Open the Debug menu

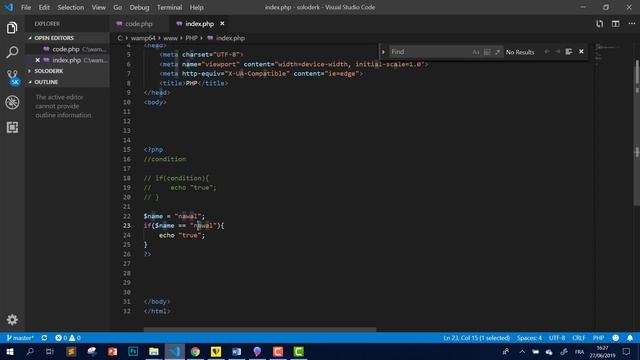(x=139, y=7)
